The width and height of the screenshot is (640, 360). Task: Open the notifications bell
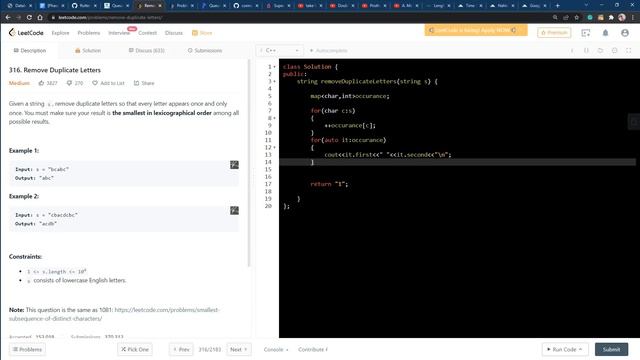pos(605,33)
